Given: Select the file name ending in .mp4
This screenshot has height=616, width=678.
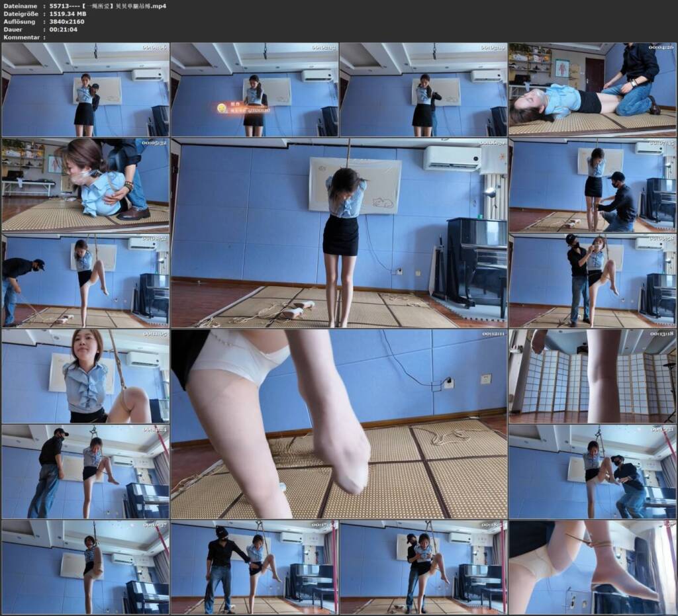Looking at the screenshot, I should click(108, 6).
